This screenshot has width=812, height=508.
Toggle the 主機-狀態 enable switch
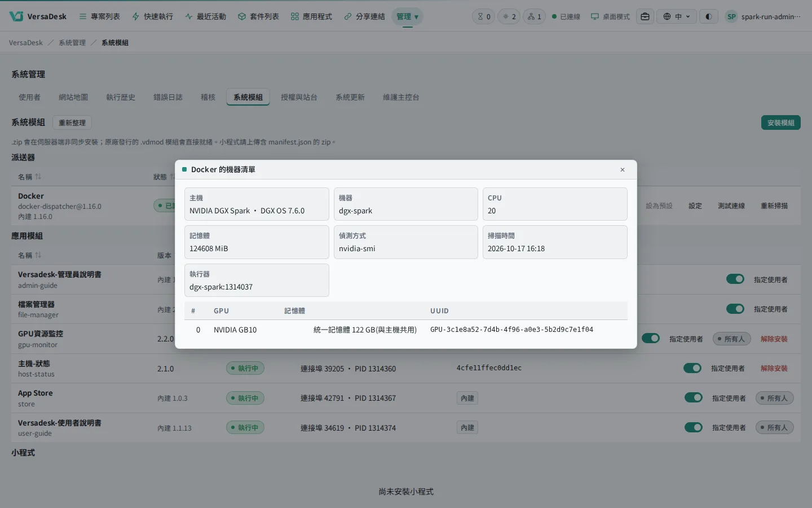pyautogui.click(x=692, y=368)
